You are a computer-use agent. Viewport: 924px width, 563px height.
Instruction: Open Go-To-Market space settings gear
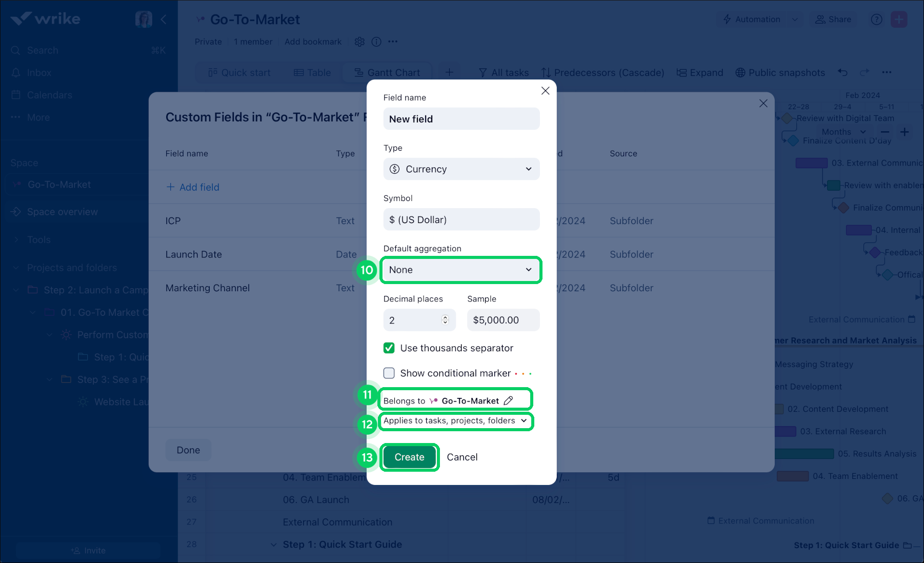point(359,42)
